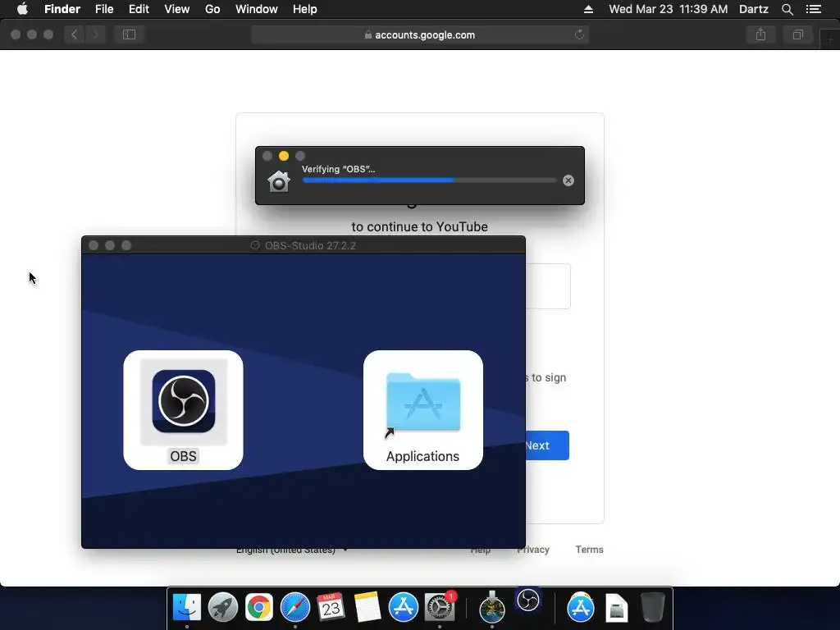Image resolution: width=840 pixels, height=630 pixels.
Task: Click the OBS icon in the Dock
Action: pyautogui.click(x=528, y=600)
